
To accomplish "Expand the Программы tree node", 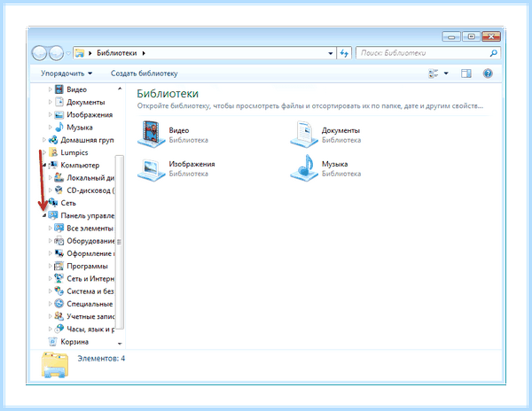I will pyautogui.click(x=51, y=266).
